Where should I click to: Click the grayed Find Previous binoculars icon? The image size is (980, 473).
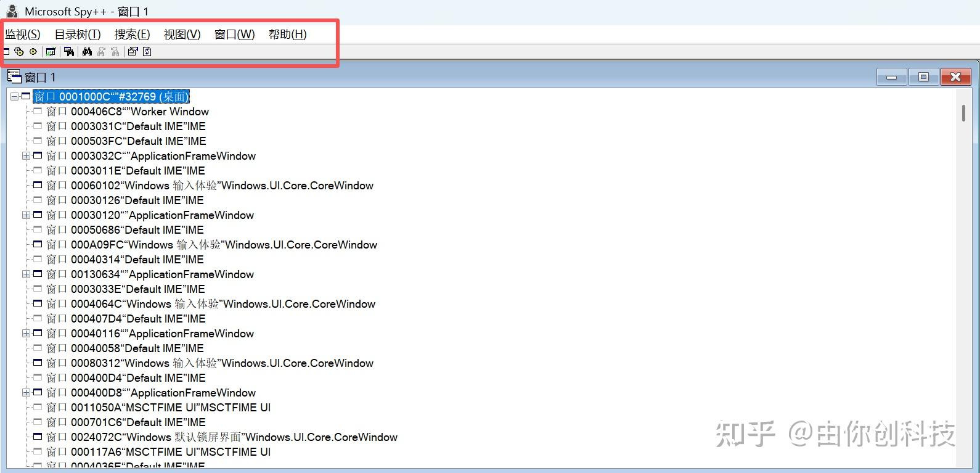(x=115, y=52)
